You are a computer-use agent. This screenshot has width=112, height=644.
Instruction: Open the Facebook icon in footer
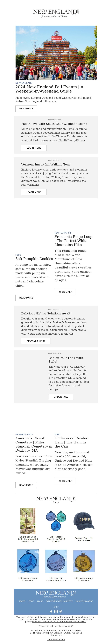pyautogui.click(x=51, y=611)
